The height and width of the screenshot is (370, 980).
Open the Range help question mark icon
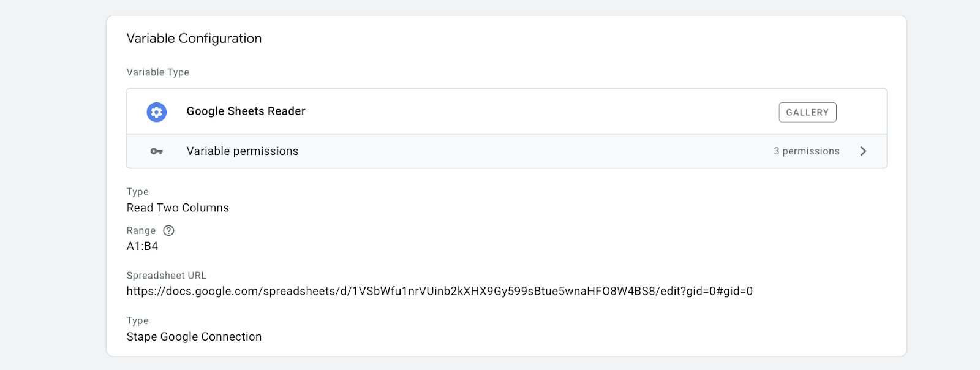pos(168,230)
